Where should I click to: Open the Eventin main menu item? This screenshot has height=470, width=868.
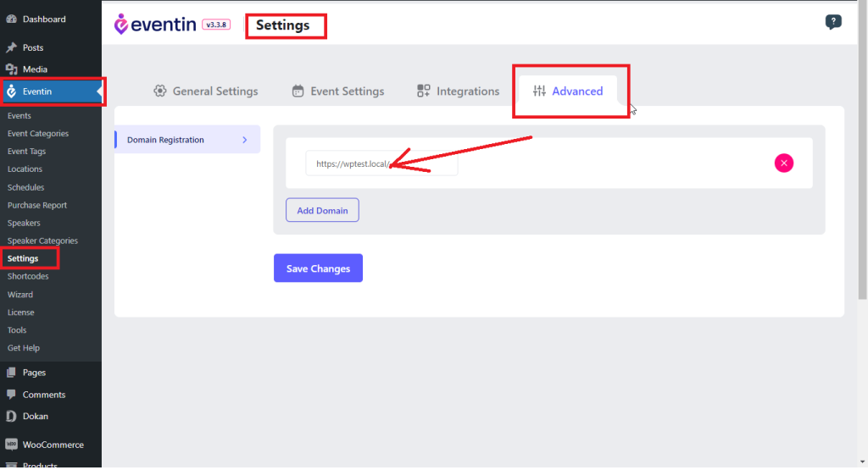51,91
